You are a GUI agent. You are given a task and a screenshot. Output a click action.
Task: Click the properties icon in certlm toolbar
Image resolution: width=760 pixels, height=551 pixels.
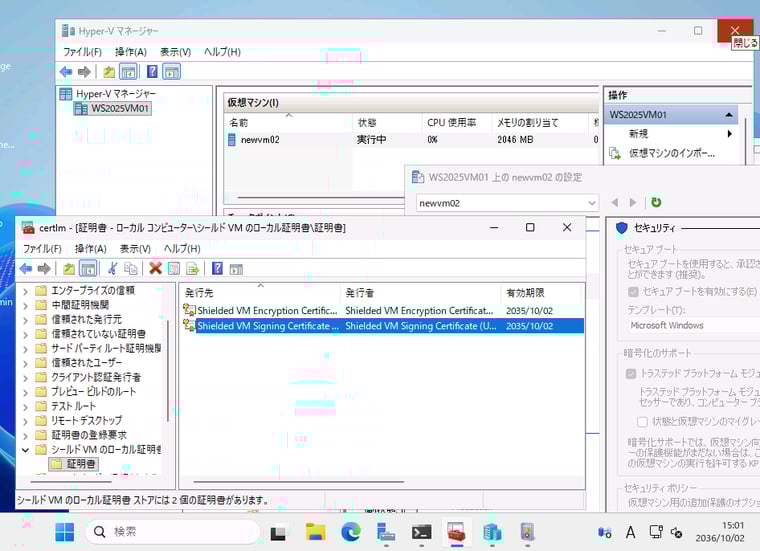tap(174, 268)
